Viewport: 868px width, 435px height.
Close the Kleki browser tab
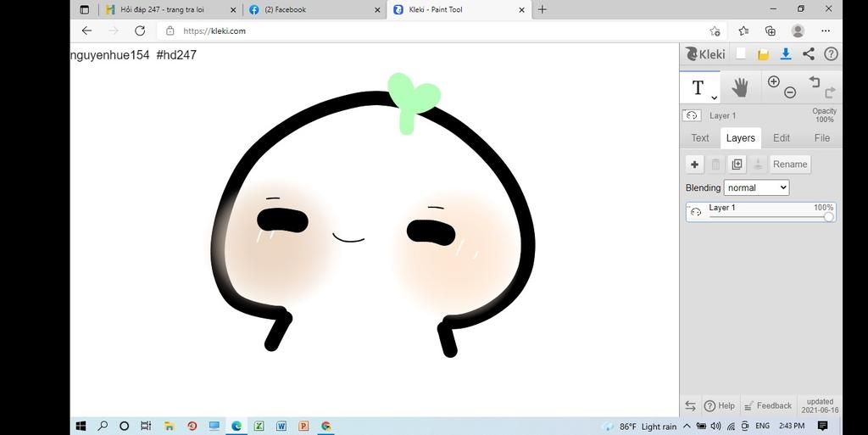coord(522,9)
